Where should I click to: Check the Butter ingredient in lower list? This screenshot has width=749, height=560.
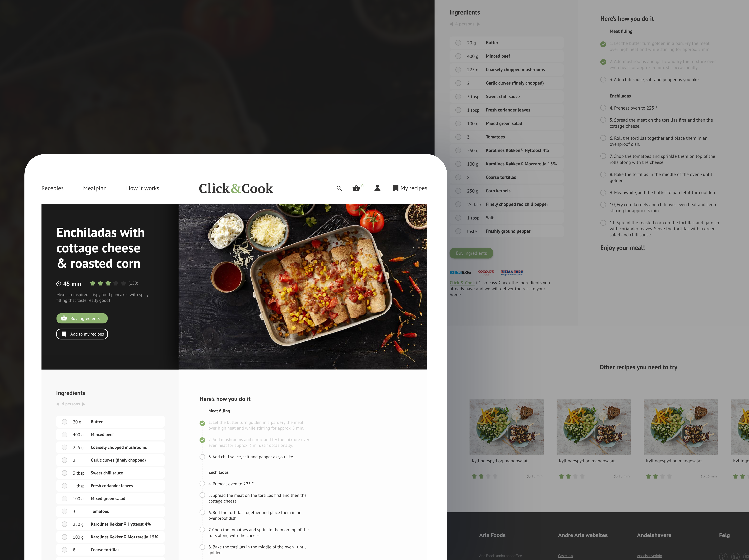[64, 422]
